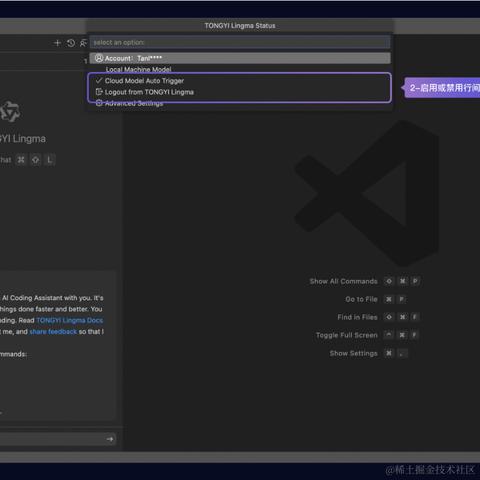Viewport: 480px width, 480px height.
Task: Click the chat message input box
Action: (x=57, y=439)
